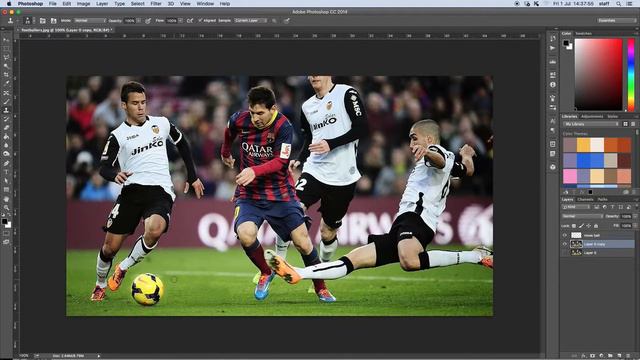640x360 pixels.
Task: Show the hidden Layer 0 layer
Action: [x=564, y=253]
